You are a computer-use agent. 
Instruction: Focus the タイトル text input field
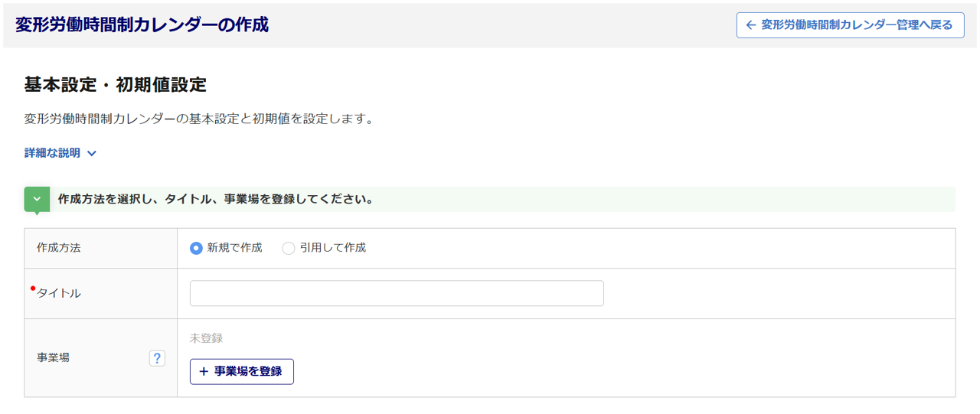(x=397, y=293)
